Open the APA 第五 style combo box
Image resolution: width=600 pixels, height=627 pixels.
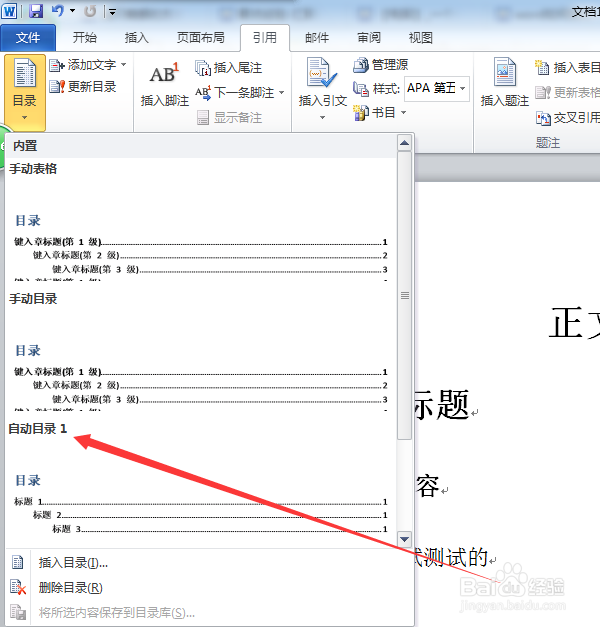tap(436, 88)
